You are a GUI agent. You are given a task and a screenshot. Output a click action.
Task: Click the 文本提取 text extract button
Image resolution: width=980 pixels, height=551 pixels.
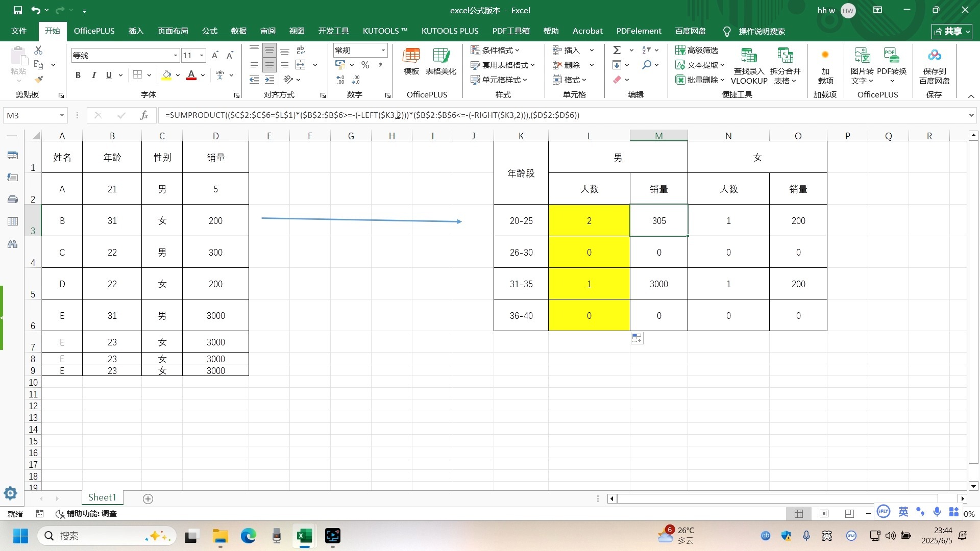click(x=700, y=65)
